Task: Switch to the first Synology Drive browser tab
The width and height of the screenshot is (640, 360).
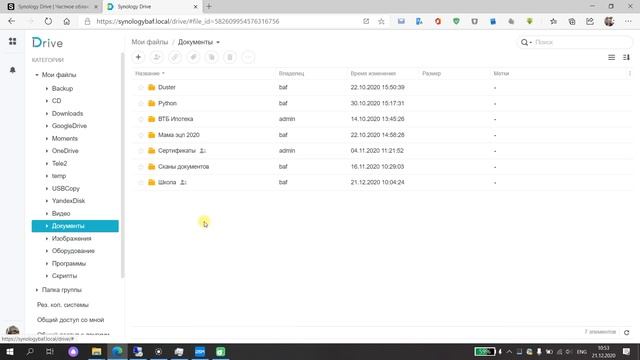Action: [52, 7]
